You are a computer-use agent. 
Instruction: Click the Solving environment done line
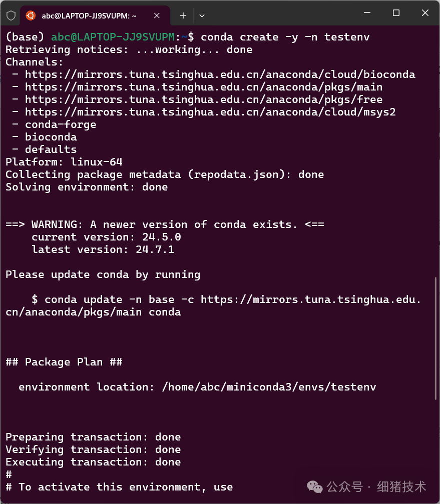(83, 186)
